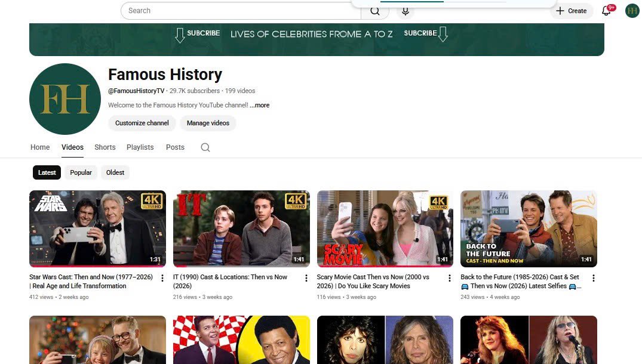
Task: Start voice search with microphone icon
Action: [406, 11]
